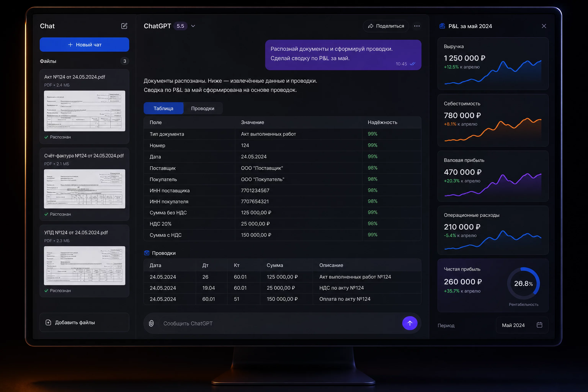This screenshot has width=588, height=392.
Task: Click the calendar icon in period selector
Action: [540, 325]
